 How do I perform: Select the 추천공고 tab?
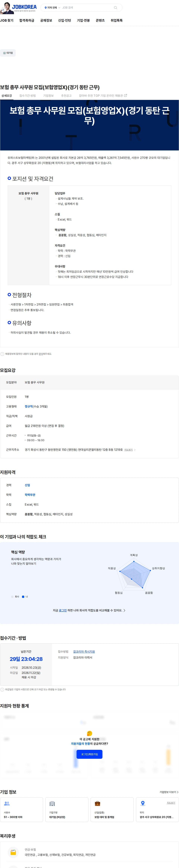66,96
